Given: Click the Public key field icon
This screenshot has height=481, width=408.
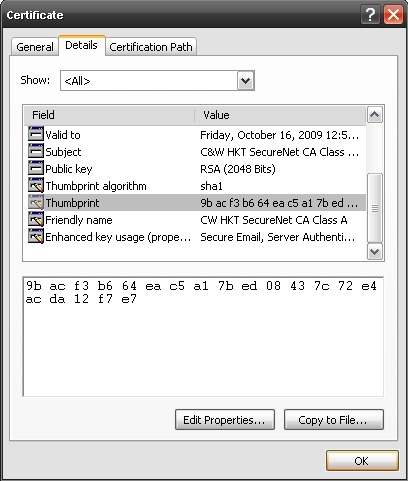Looking at the screenshot, I should pos(36,168).
